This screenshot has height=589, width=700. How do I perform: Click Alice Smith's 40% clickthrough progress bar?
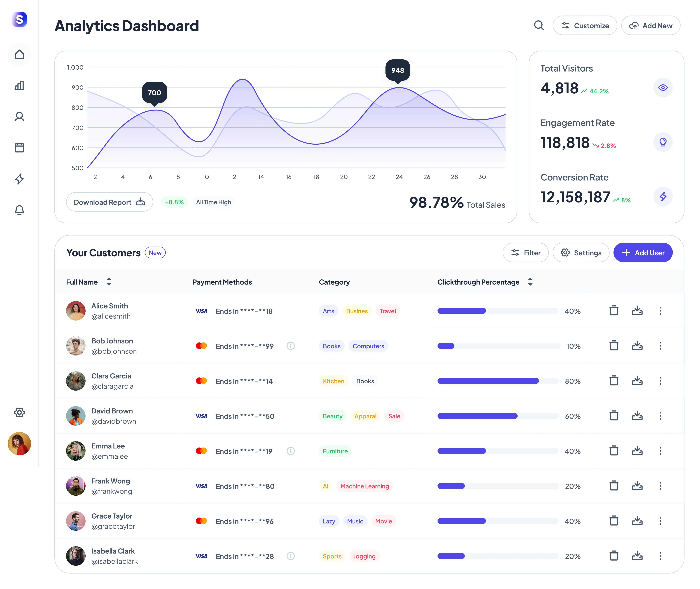(x=498, y=311)
